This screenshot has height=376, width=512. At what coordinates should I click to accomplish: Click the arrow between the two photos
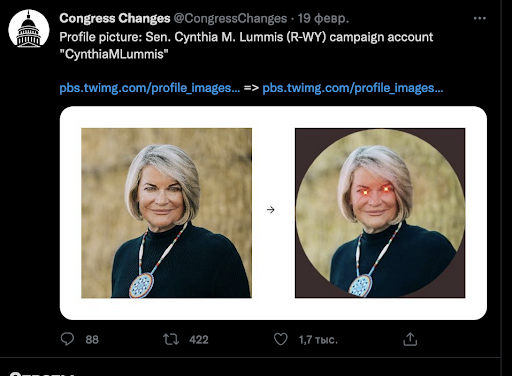(x=271, y=210)
